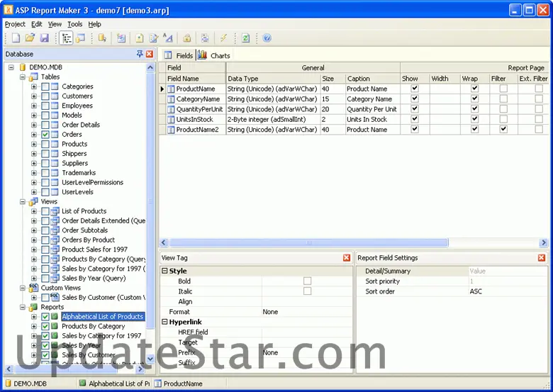
Task: Click the Categories table icon
Action: click(55, 86)
